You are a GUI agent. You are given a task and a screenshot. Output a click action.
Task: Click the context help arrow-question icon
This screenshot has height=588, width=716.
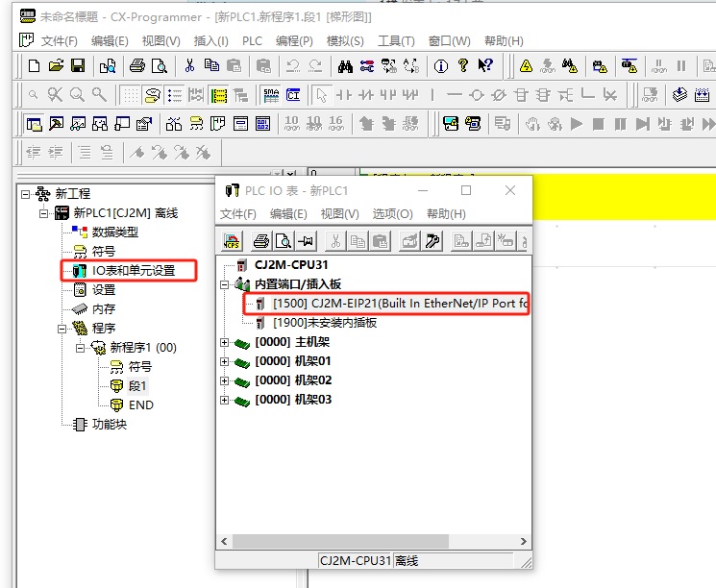[485, 66]
